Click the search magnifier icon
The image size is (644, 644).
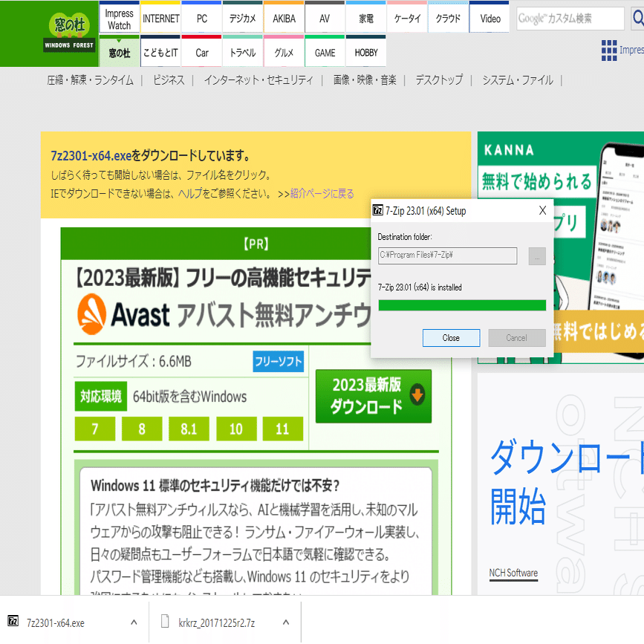tap(638, 18)
